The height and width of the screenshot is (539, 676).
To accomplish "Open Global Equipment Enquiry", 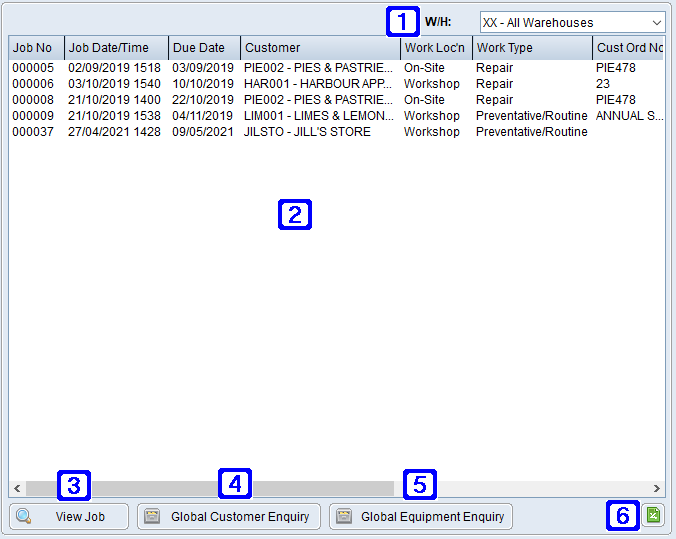I will [421, 516].
